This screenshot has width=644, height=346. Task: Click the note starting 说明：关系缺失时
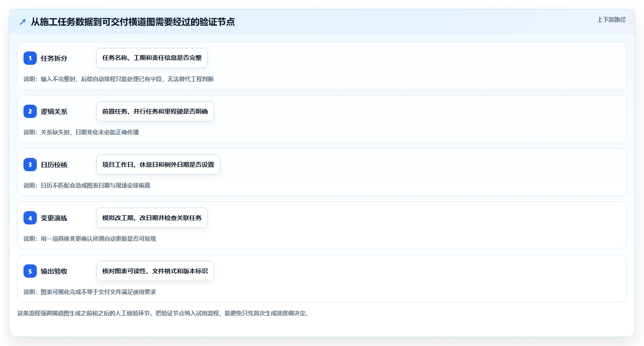pyautogui.click(x=81, y=132)
